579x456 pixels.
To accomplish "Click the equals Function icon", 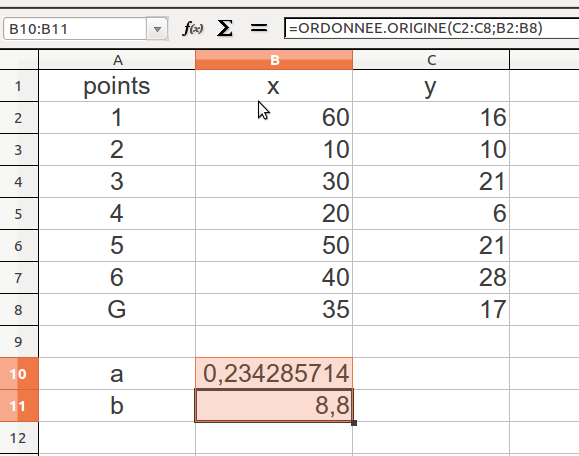I will 259,28.
